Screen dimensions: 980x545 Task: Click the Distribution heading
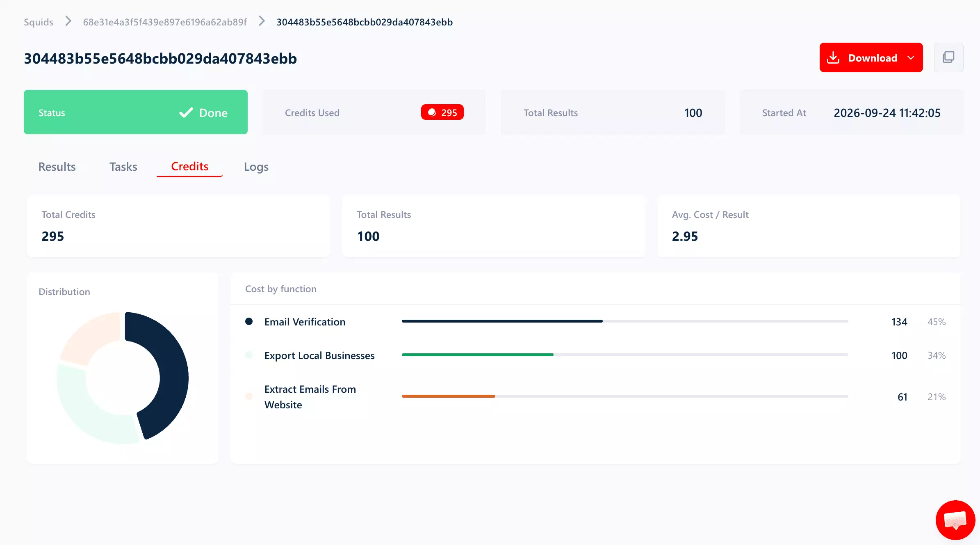coord(64,292)
